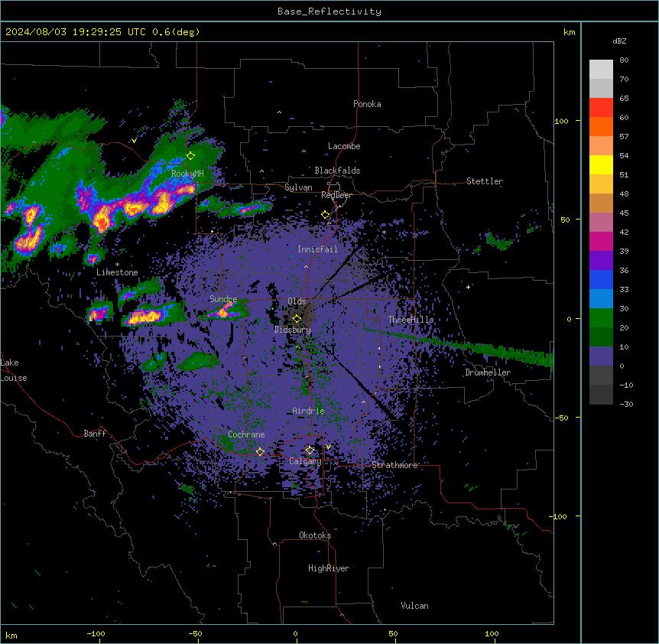
Task: Pick the orange 57-60 dBZ legend swatch
Action: (601, 126)
